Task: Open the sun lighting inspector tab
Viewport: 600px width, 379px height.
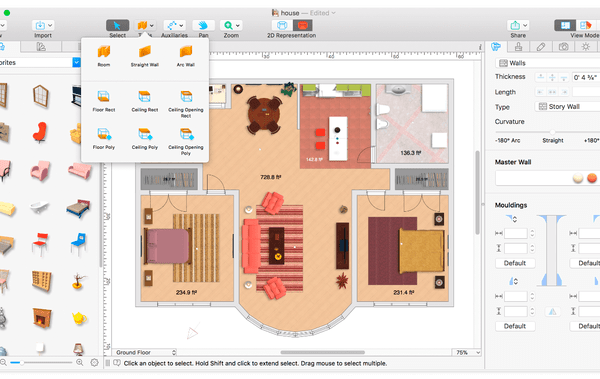Action: click(585, 47)
